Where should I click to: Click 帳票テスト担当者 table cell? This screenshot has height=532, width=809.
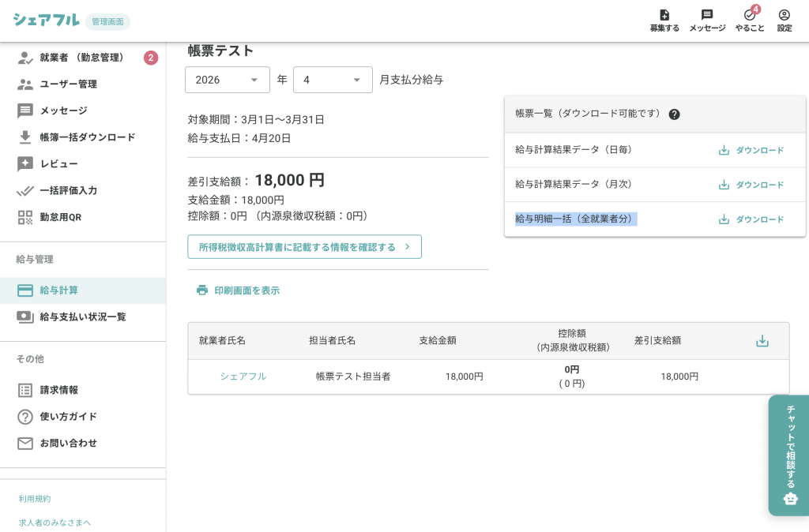tap(353, 377)
